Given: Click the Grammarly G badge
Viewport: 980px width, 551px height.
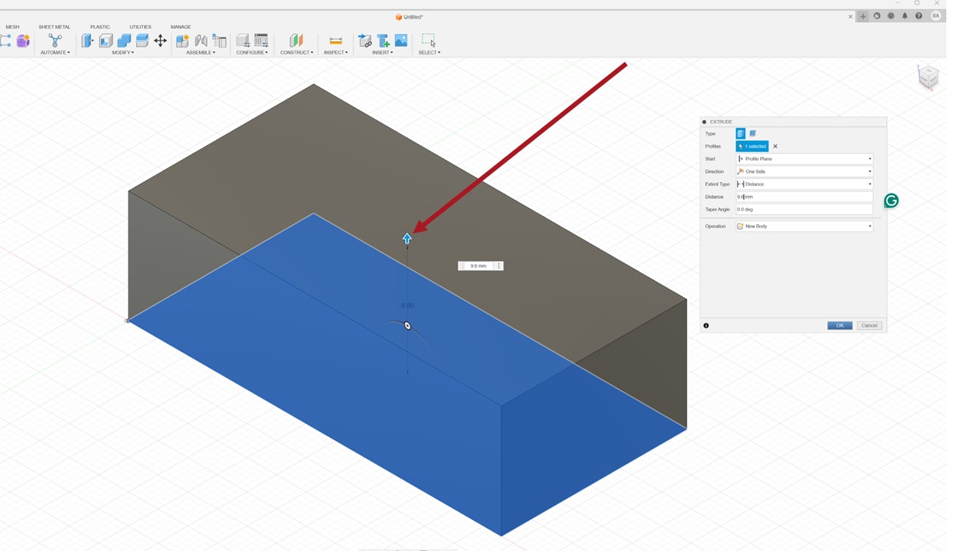Looking at the screenshot, I should 891,201.
